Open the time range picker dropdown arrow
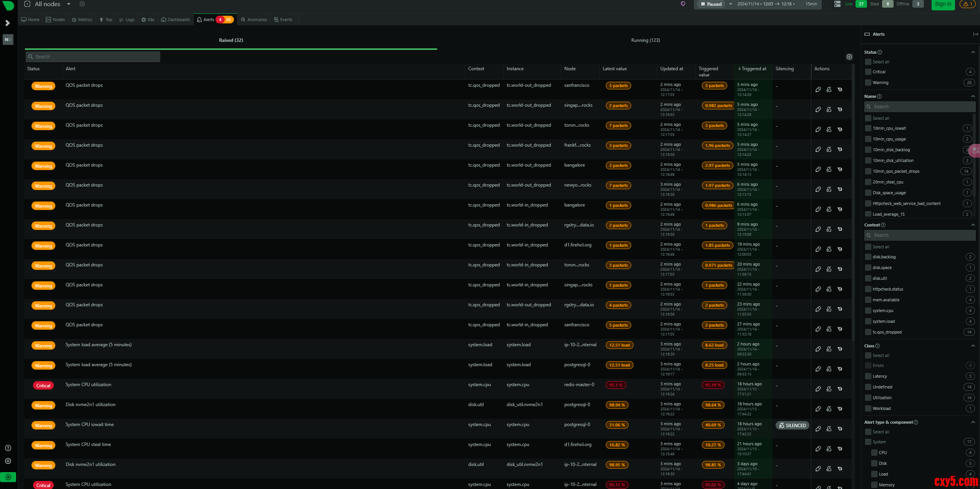 (x=730, y=4)
